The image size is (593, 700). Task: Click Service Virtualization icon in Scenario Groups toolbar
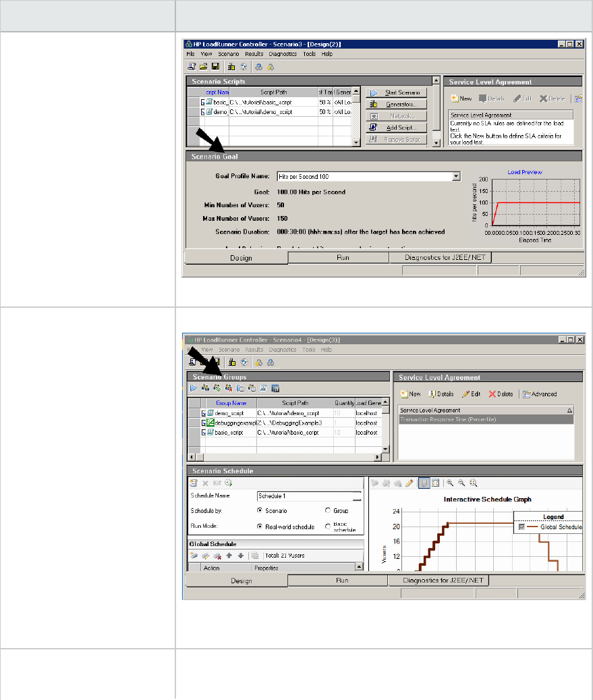pos(275,388)
